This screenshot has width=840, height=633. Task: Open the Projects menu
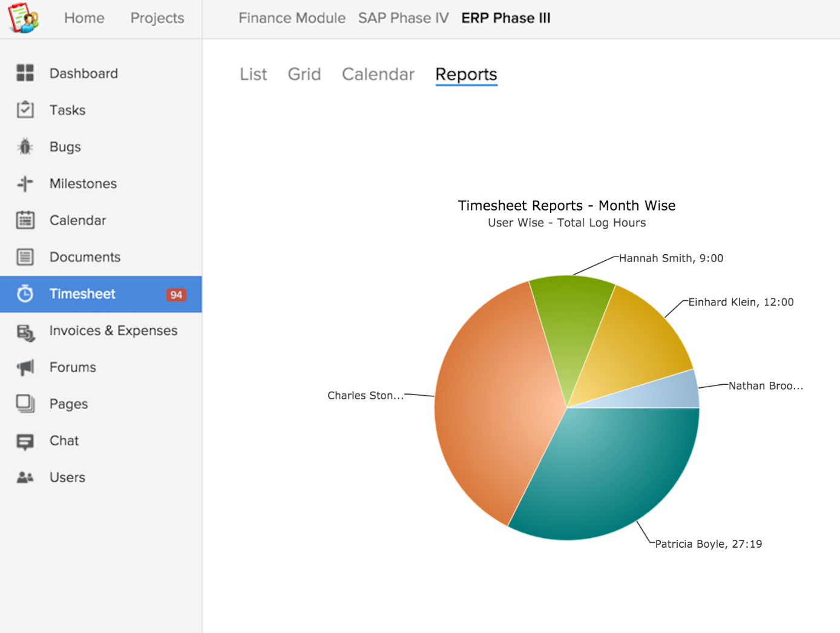click(157, 18)
